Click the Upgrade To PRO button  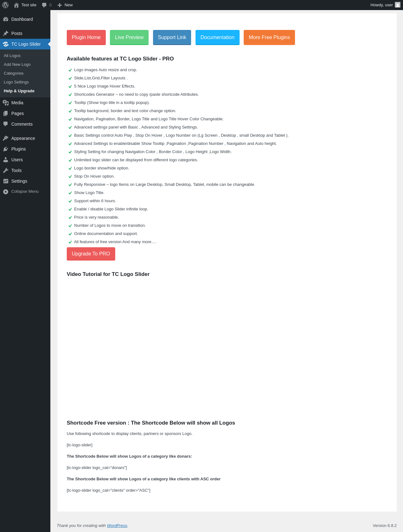pyautogui.click(x=91, y=254)
